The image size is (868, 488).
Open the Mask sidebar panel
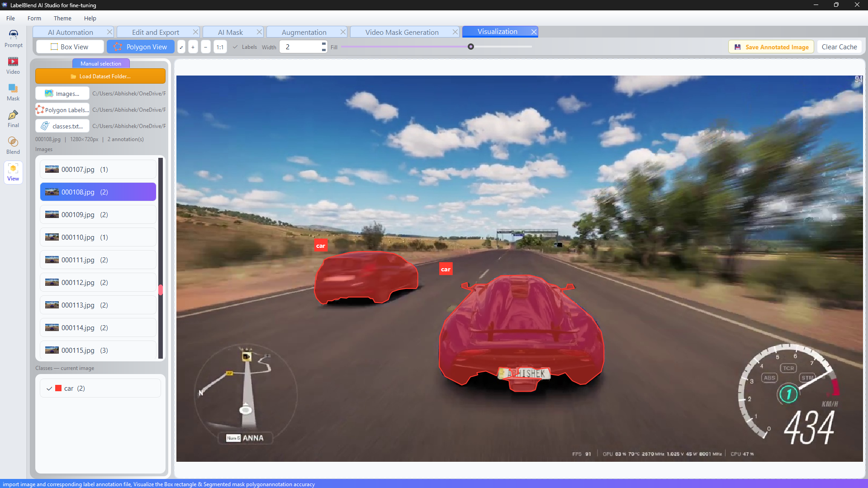click(x=13, y=92)
